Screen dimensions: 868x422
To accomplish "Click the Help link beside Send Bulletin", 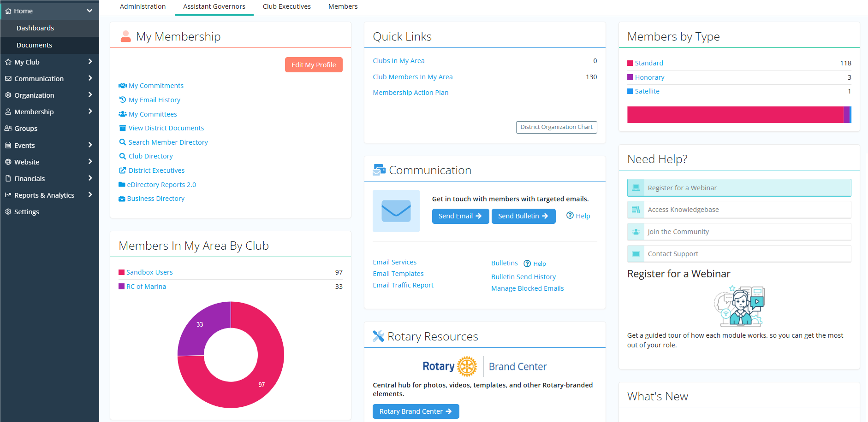I will point(578,216).
